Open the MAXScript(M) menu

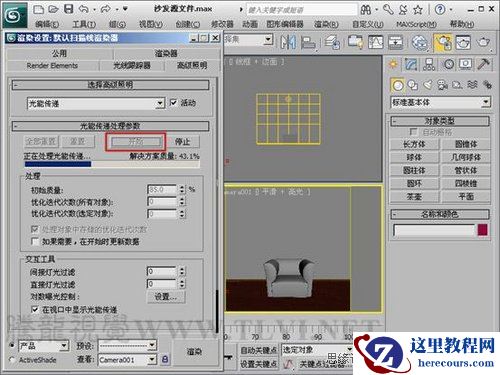(416, 24)
